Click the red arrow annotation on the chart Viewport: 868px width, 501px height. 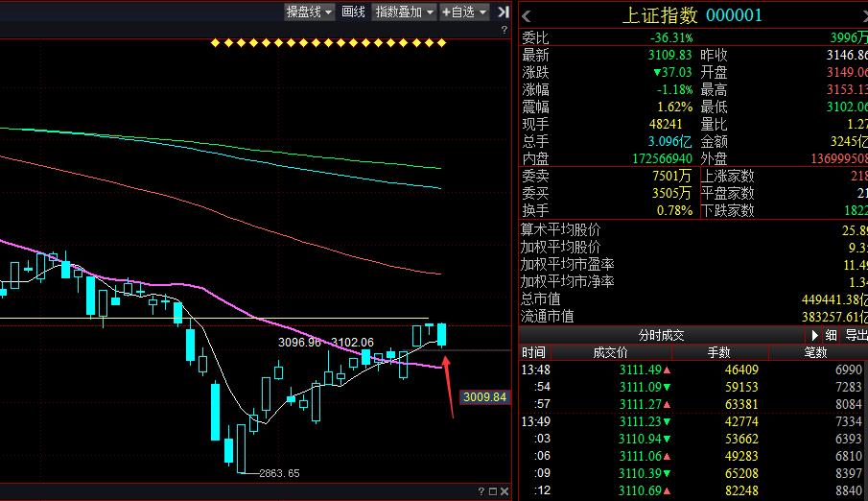coord(447,387)
